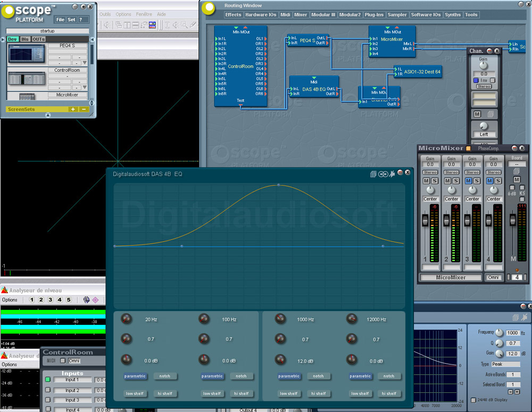Expand the PEQ4 S device dropdown arrow
The image size is (532, 412).
coord(85,63)
